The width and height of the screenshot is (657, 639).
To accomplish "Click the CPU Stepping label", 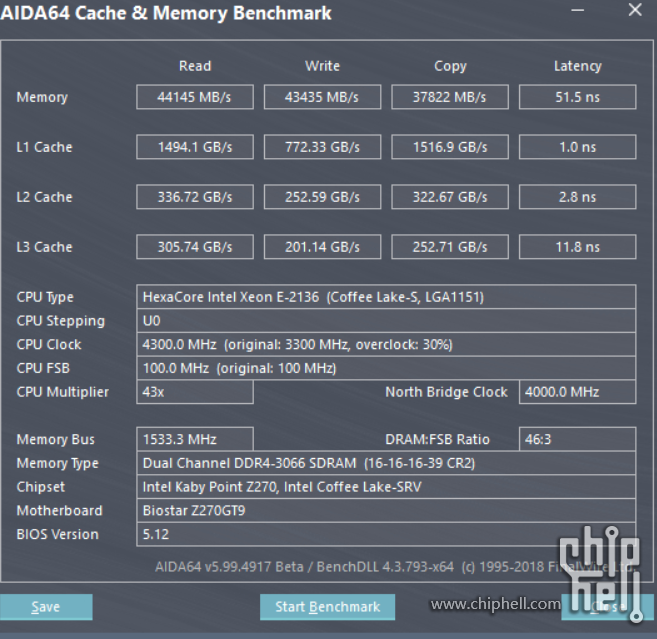I will coord(61,321).
